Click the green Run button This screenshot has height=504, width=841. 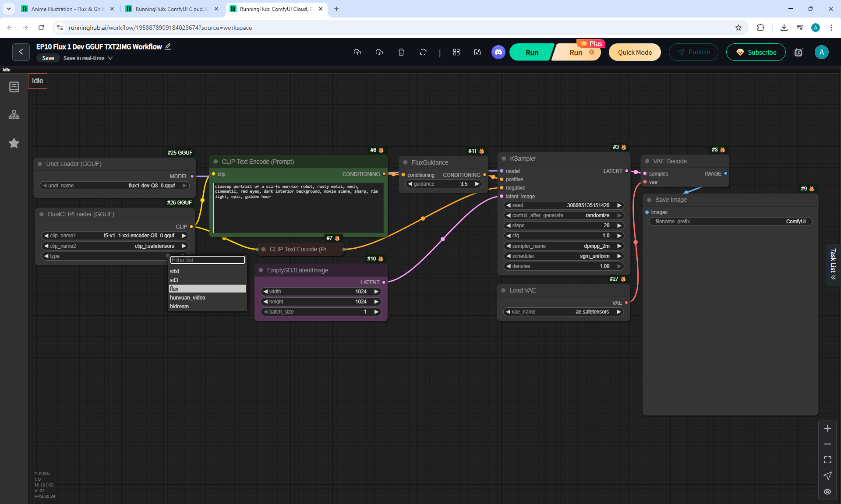531,52
